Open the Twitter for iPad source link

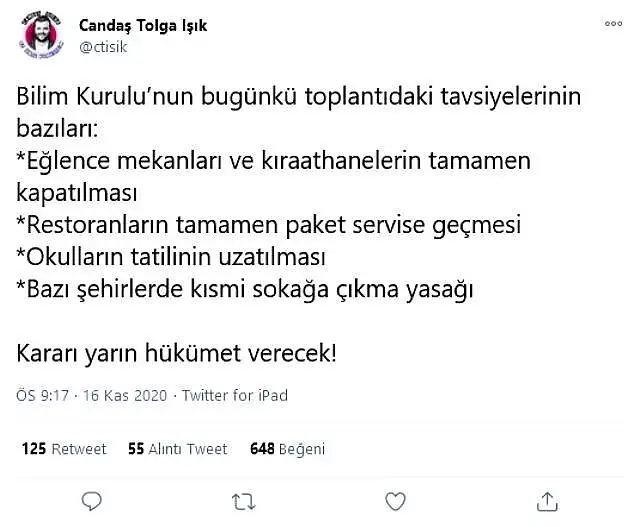click(235, 396)
